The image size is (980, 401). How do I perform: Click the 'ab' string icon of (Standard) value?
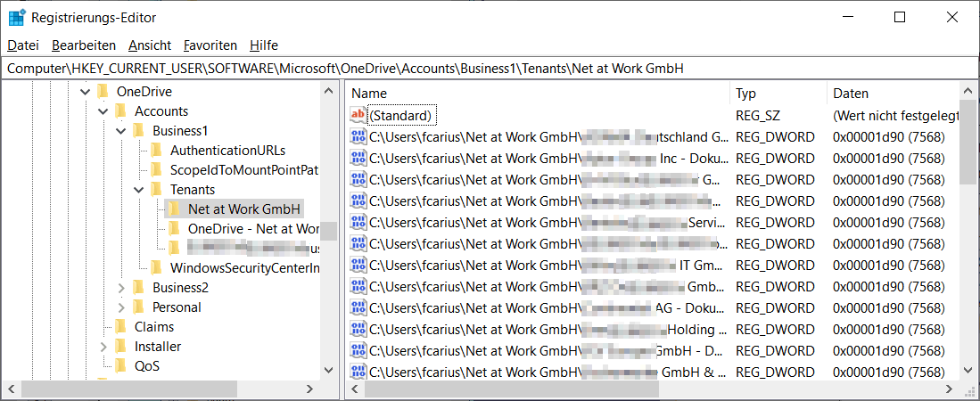tap(358, 115)
